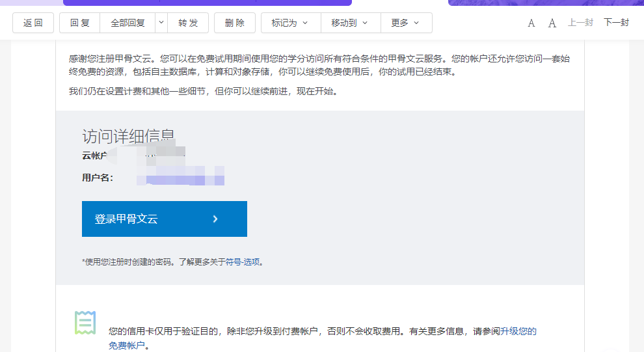
Task: Click the 返回 back button
Action: (33, 23)
